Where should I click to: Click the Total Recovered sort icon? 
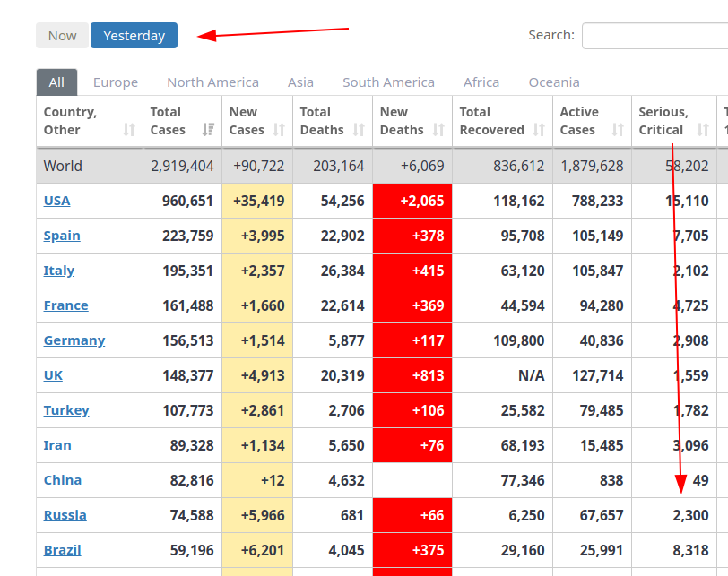[x=539, y=130]
